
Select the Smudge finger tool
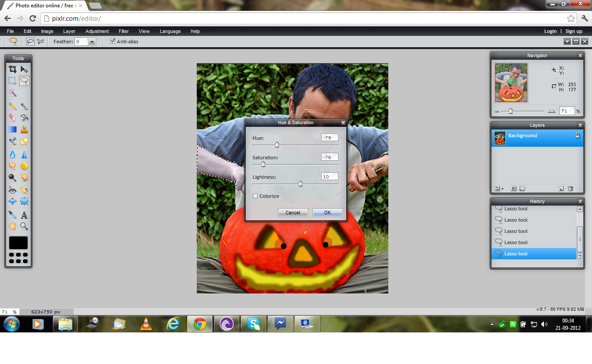[13, 166]
